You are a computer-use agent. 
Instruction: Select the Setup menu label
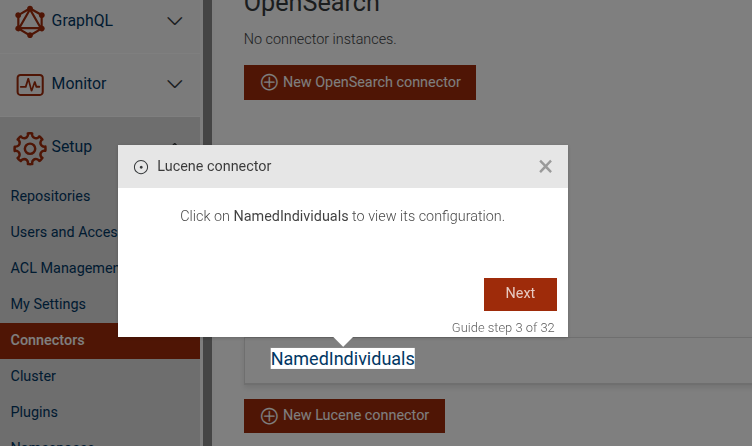click(x=72, y=147)
